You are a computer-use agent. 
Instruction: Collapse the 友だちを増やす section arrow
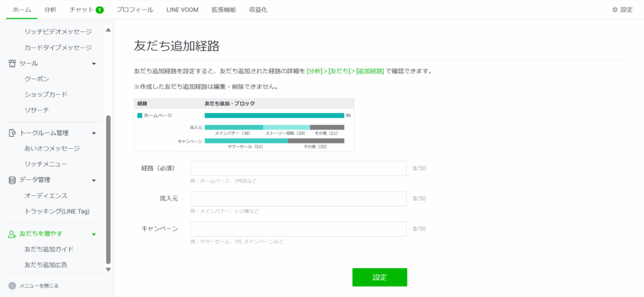pos(94,234)
